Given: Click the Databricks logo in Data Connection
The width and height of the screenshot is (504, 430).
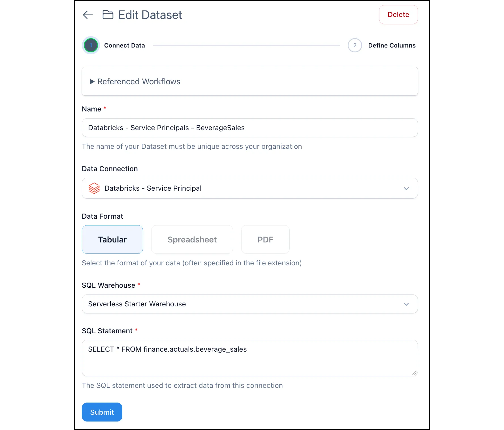Looking at the screenshot, I should 94,188.
